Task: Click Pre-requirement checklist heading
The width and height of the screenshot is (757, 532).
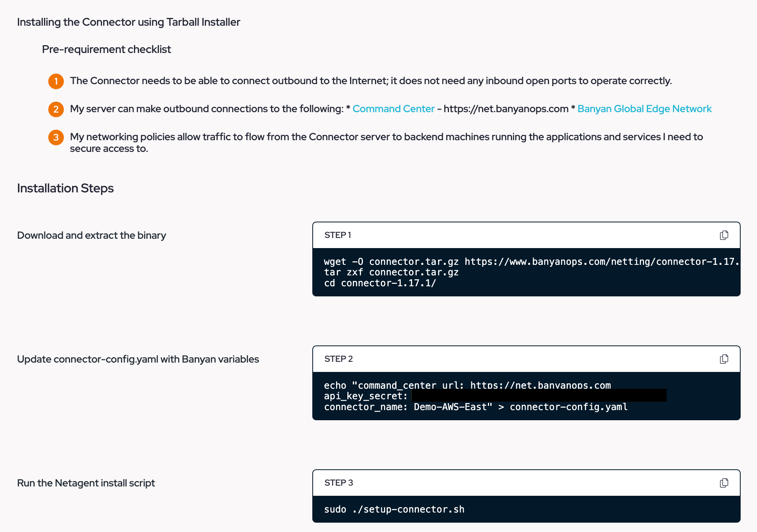Action: (x=106, y=49)
